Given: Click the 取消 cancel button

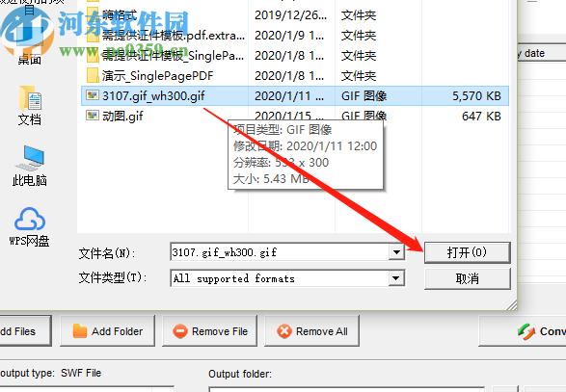Looking at the screenshot, I should click(x=467, y=278).
